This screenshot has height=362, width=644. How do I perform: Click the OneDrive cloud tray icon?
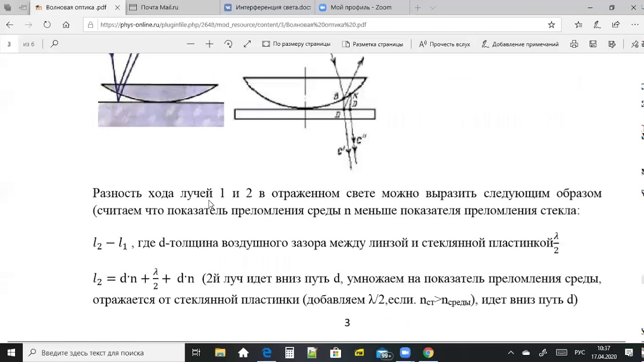(x=526, y=352)
